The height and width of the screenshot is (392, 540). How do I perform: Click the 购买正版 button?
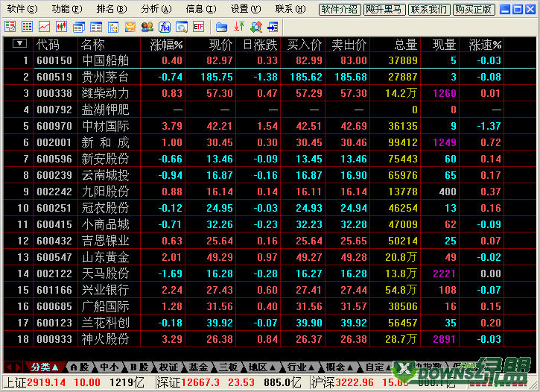[x=474, y=9]
